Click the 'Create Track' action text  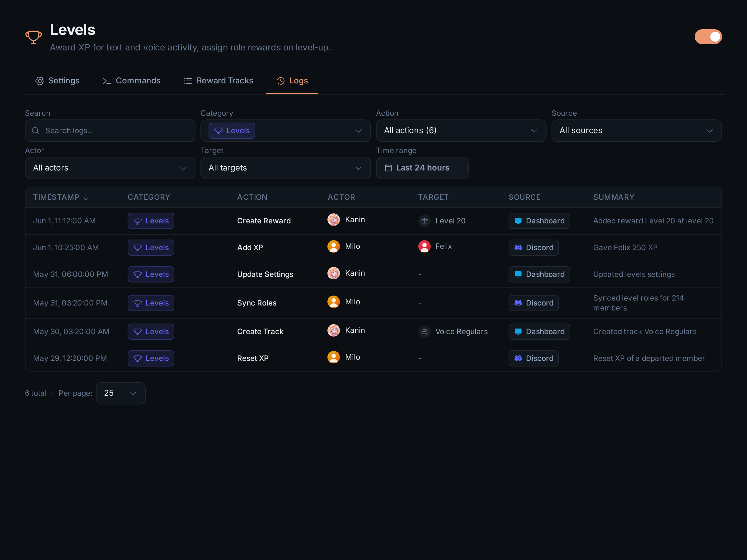261,331
